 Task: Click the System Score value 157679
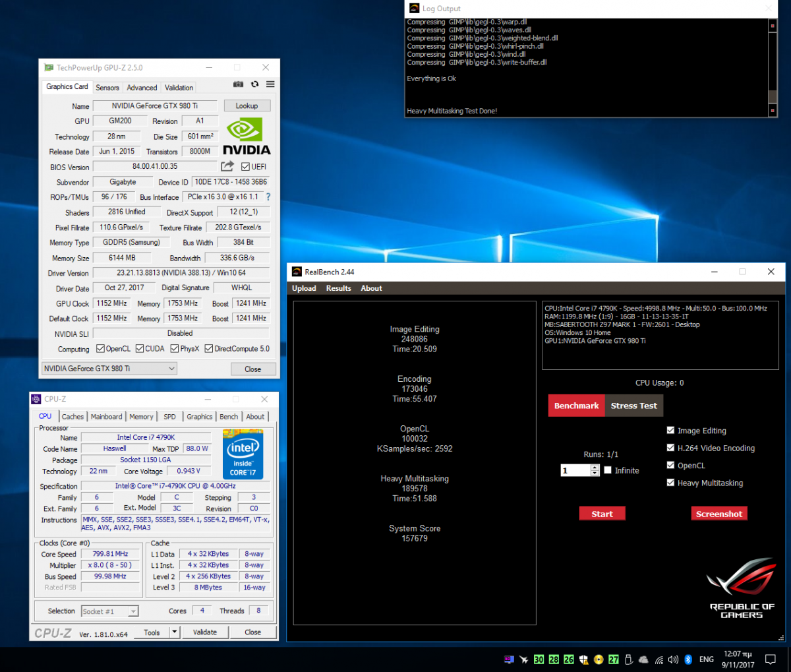tap(415, 538)
